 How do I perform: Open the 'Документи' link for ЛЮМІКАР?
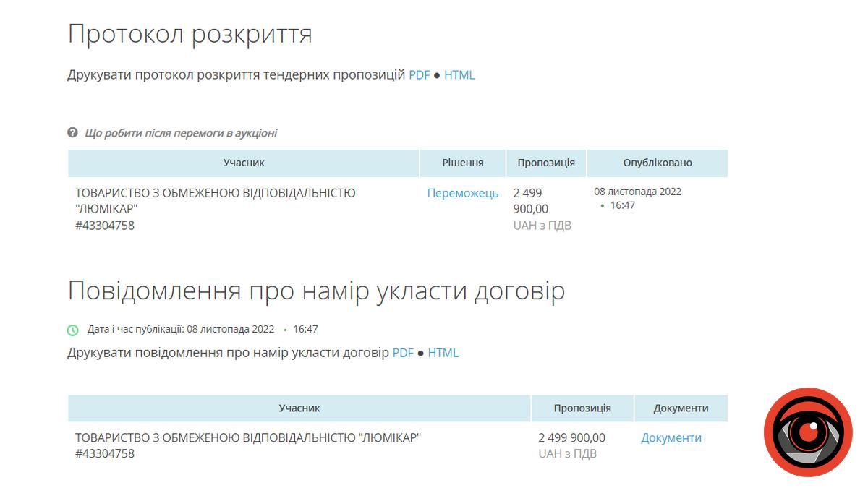pos(671,437)
